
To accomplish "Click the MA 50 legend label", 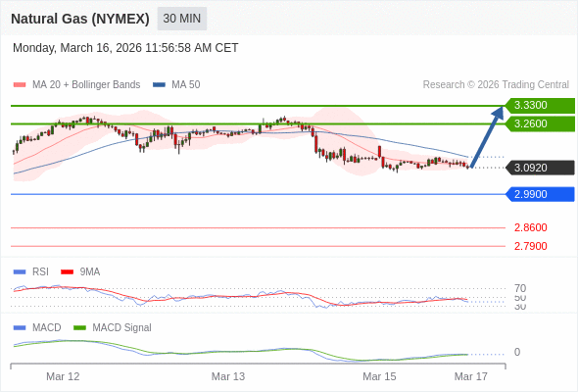I will 186,85.
